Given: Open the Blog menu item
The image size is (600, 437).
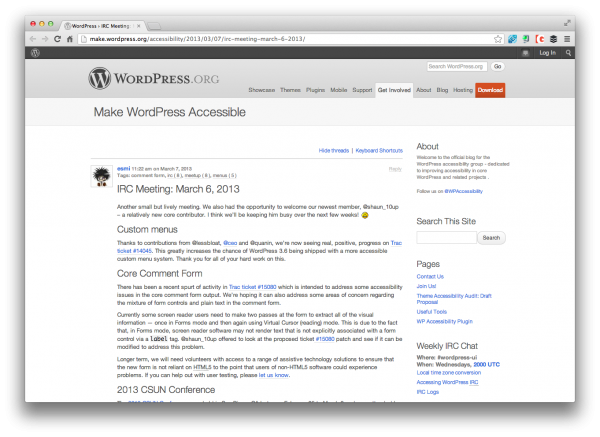Looking at the screenshot, I should (442, 90).
